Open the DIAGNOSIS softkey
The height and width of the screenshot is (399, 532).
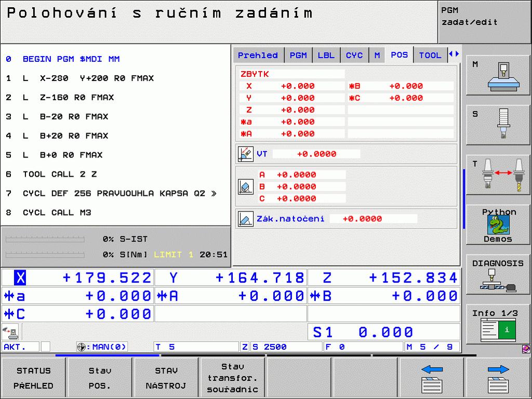498,275
